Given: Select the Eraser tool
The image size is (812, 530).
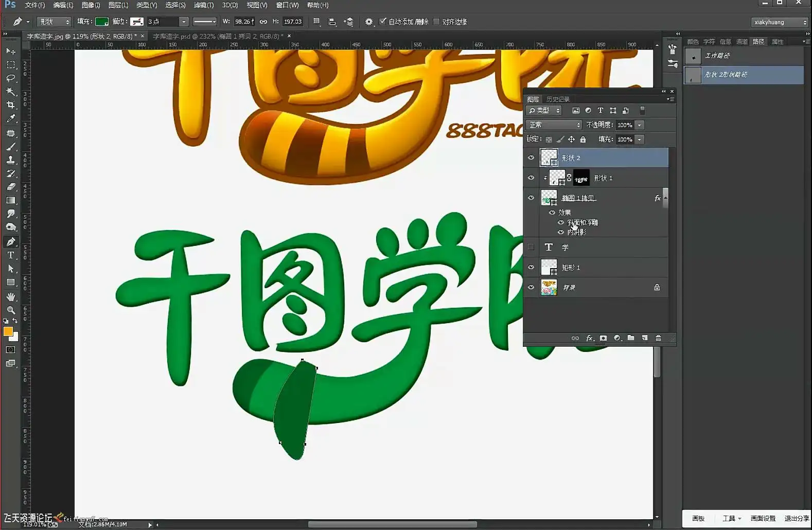Looking at the screenshot, I should point(11,187).
